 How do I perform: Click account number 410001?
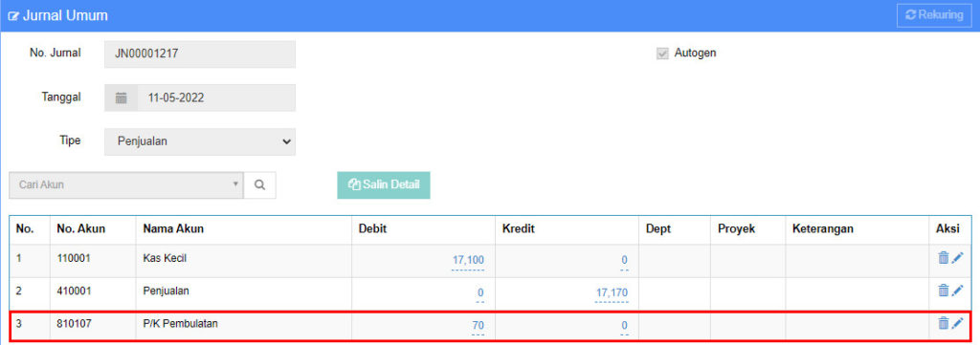[x=74, y=291]
